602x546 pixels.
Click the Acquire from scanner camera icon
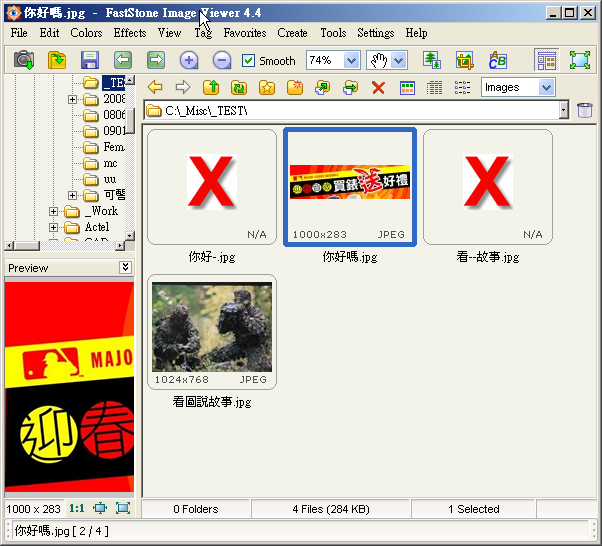point(24,60)
